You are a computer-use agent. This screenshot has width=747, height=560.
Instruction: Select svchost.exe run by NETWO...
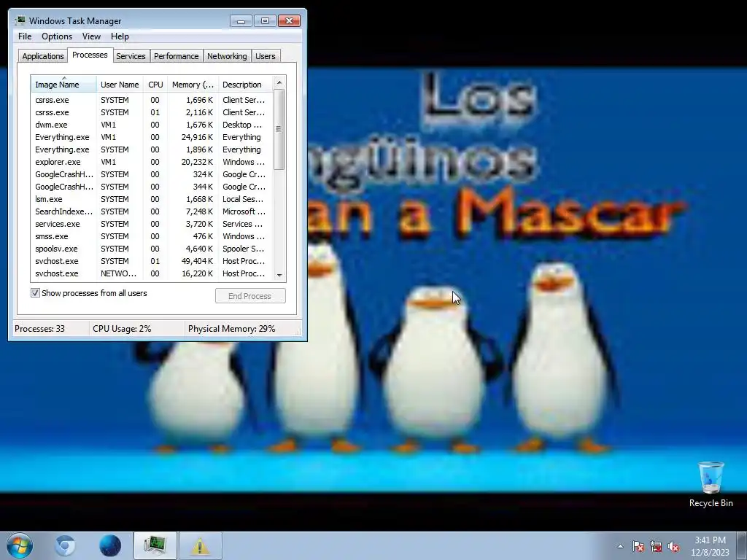click(152, 273)
